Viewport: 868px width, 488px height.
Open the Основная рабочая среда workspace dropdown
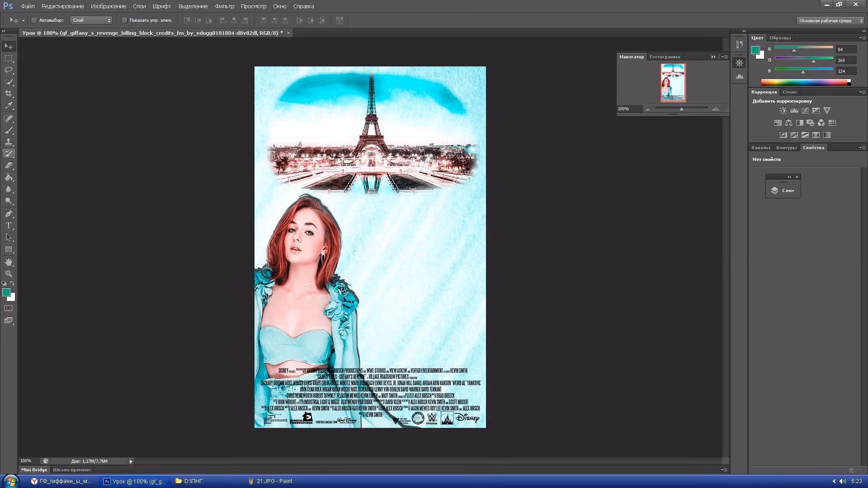830,20
